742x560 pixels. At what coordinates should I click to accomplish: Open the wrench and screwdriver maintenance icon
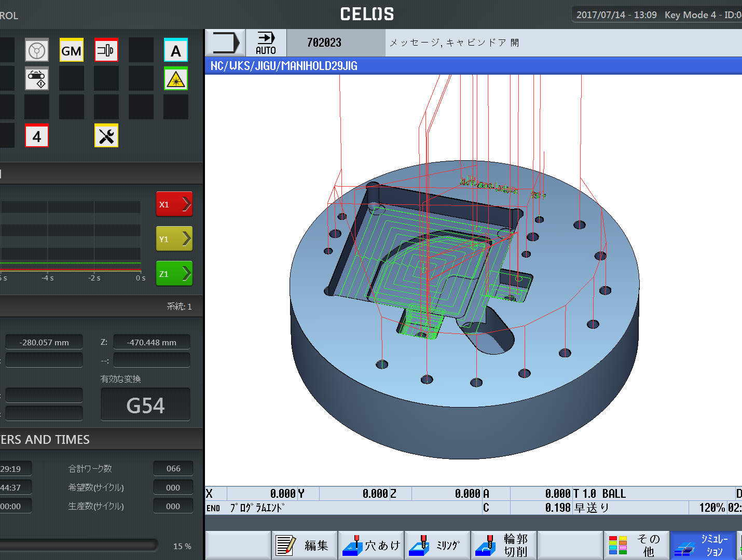click(x=106, y=136)
